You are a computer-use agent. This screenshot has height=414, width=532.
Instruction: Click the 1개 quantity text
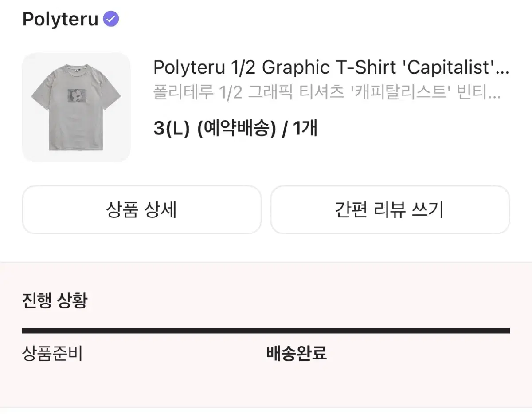point(305,129)
